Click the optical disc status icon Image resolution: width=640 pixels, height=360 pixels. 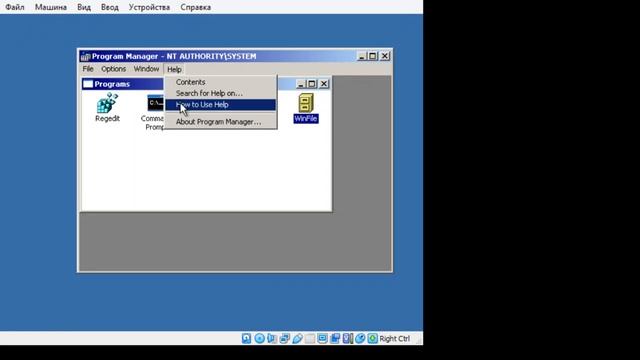click(259, 338)
